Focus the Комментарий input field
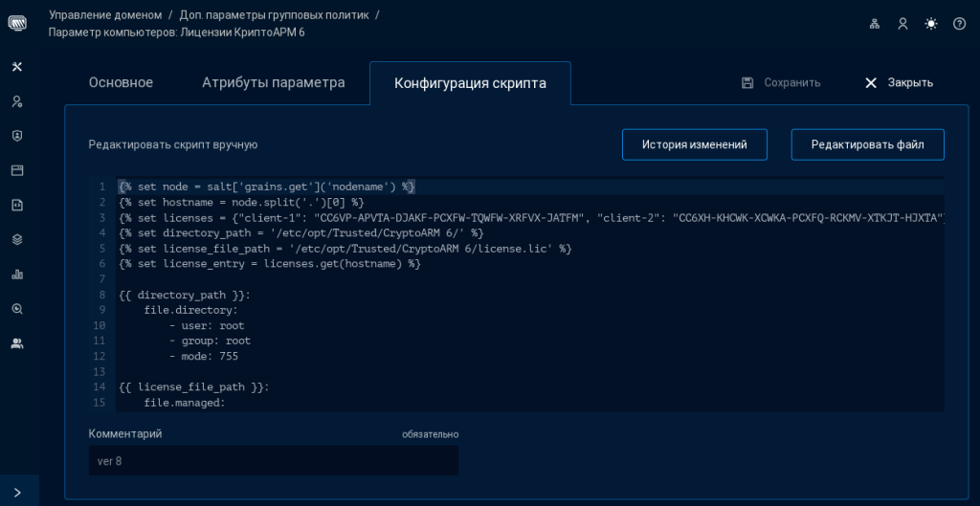 (273, 461)
